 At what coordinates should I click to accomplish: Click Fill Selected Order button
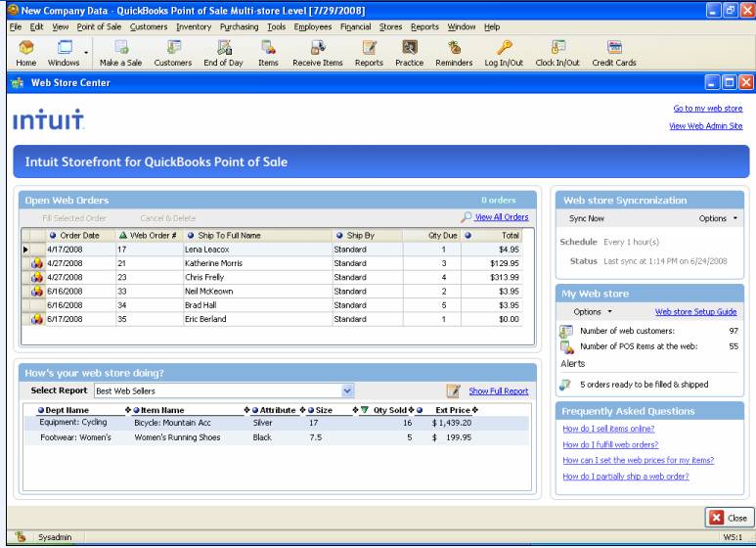74,218
